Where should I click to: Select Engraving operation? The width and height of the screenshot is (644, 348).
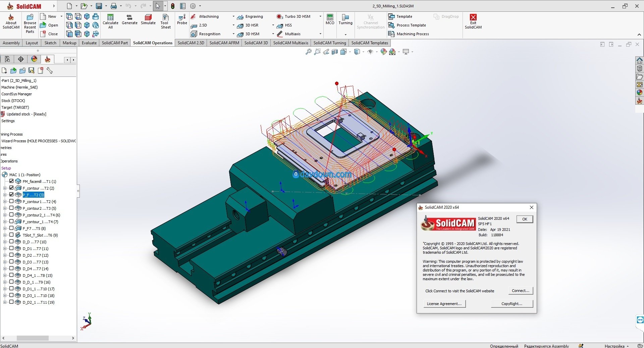tap(250, 16)
